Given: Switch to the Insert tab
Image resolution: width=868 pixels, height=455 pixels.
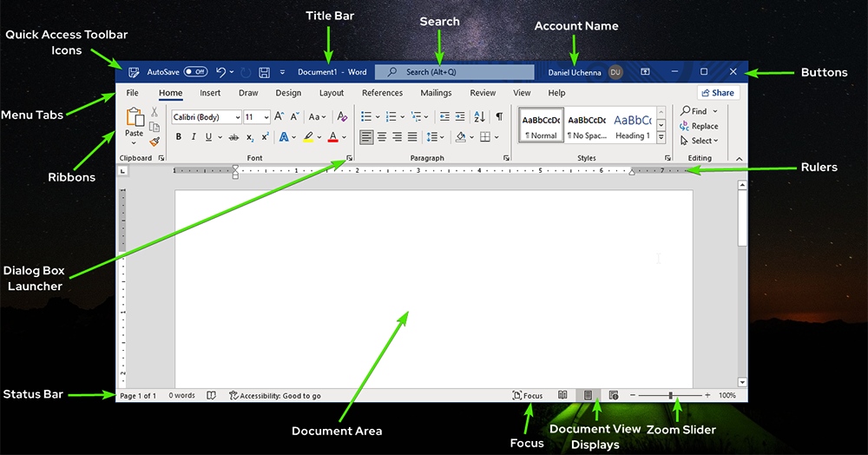Looking at the screenshot, I should coord(210,93).
